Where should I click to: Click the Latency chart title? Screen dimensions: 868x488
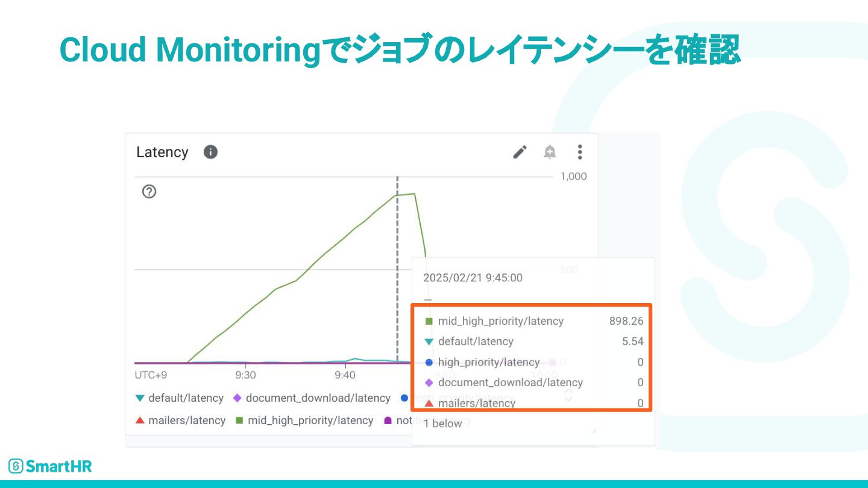coord(162,152)
